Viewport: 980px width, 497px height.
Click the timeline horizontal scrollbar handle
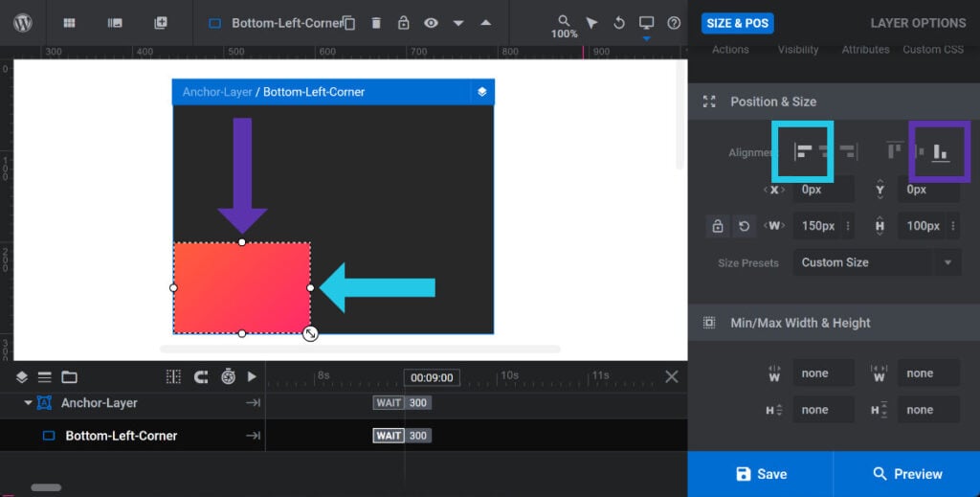point(46,487)
